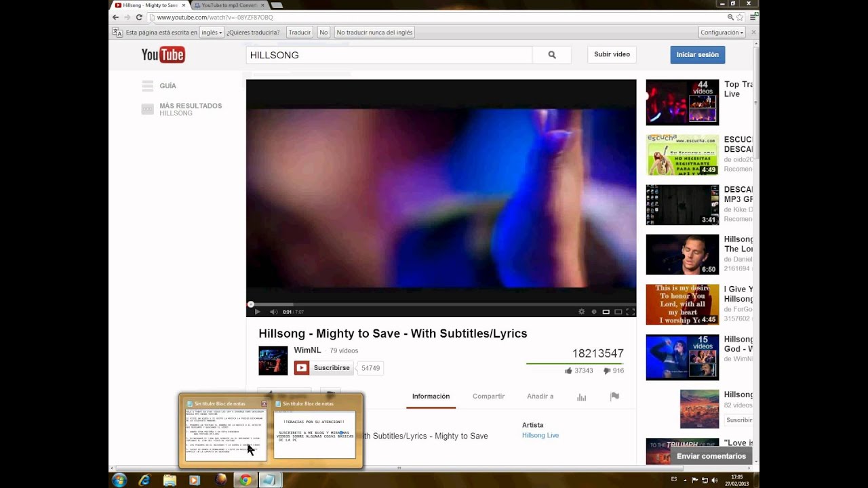Select the first Bloc de notas preview

coord(226,435)
